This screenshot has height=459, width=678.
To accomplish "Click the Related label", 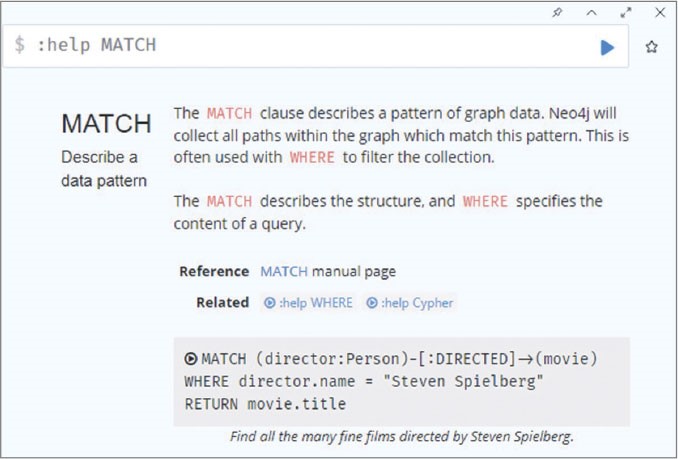I will click(222, 302).
